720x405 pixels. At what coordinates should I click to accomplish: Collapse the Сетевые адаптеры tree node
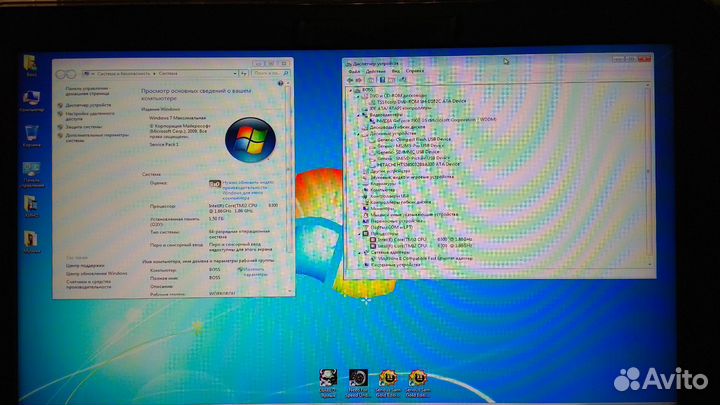(359, 253)
